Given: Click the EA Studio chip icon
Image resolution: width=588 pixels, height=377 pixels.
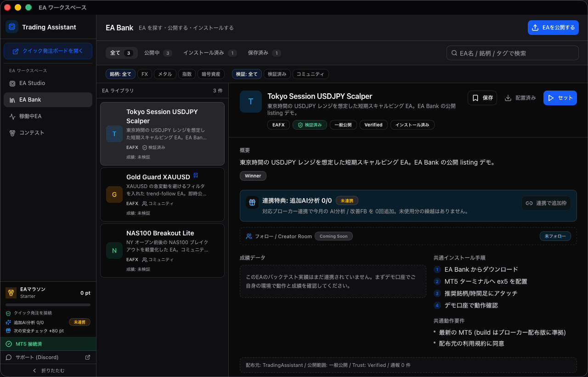Looking at the screenshot, I should pos(12,83).
